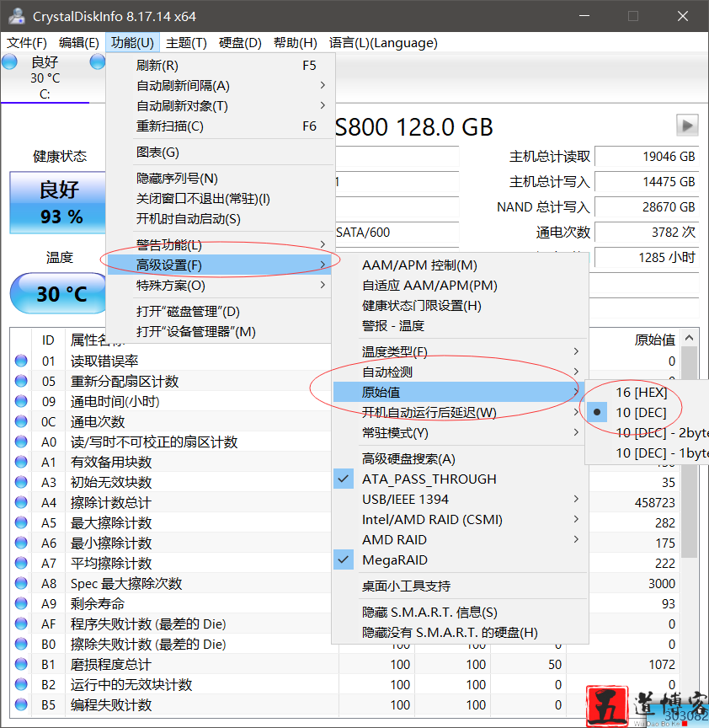709x728 pixels.
Task: Open the 语言(L)(Language) menu
Action: click(383, 43)
